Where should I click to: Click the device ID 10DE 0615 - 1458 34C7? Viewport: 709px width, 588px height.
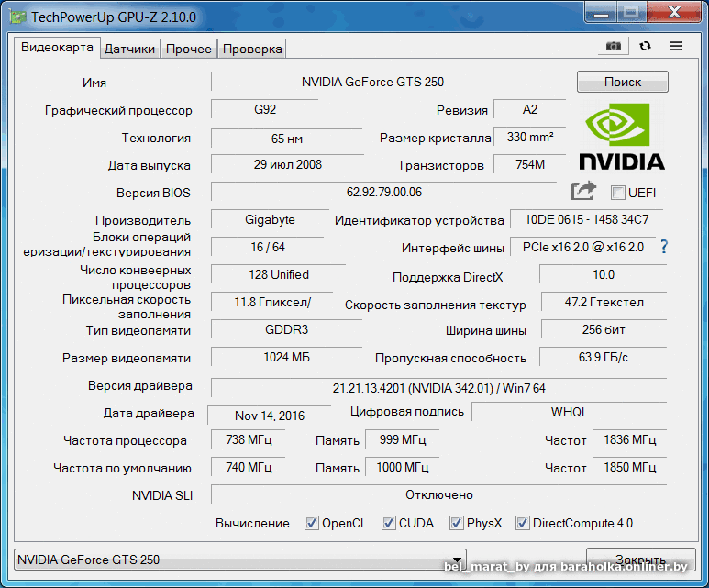point(586,220)
